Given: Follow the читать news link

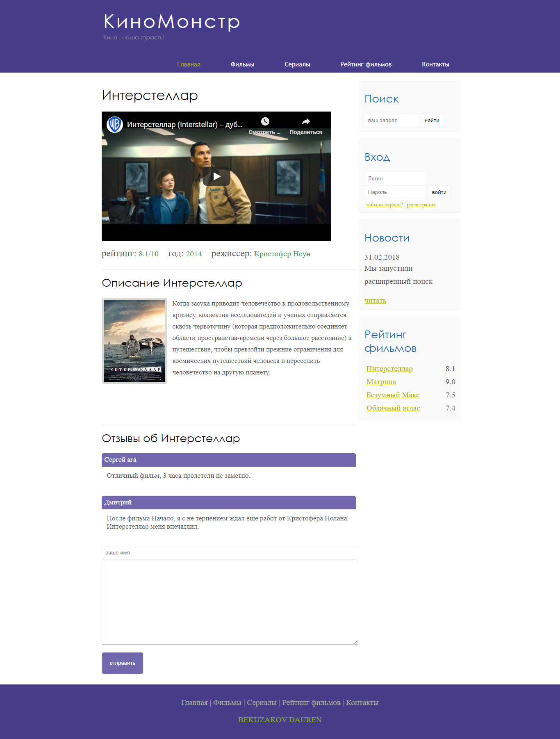Looking at the screenshot, I should click(x=375, y=301).
